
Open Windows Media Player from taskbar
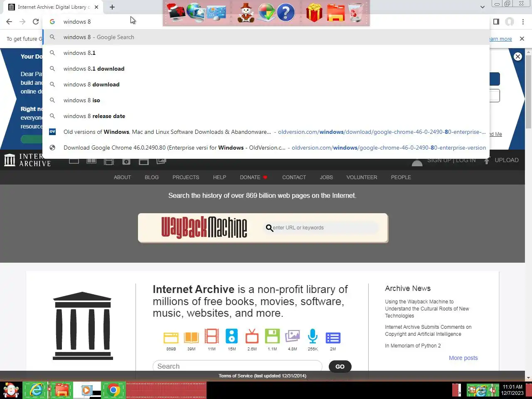point(86,390)
